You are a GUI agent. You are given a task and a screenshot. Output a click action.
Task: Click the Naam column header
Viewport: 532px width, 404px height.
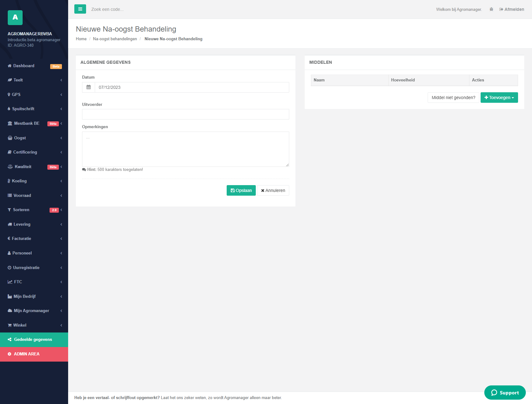coord(350,80)
